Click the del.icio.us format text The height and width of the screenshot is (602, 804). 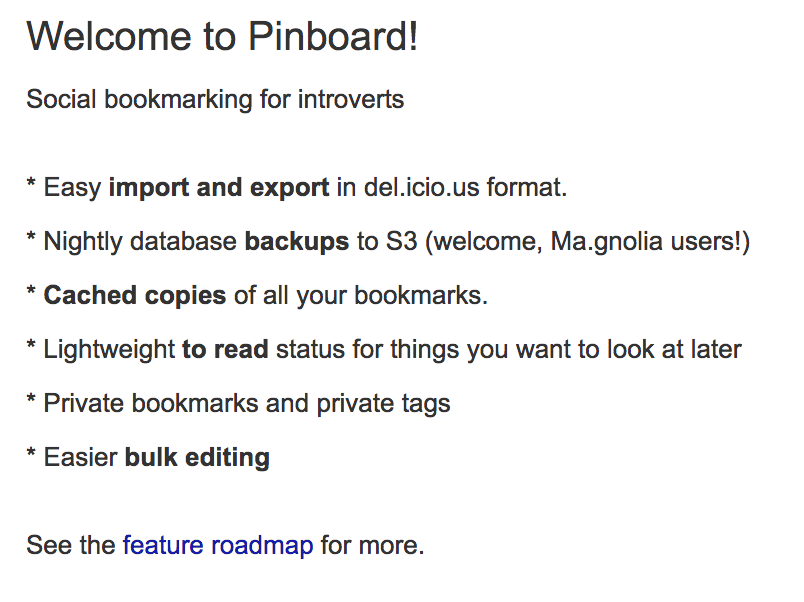click(466, 187)
